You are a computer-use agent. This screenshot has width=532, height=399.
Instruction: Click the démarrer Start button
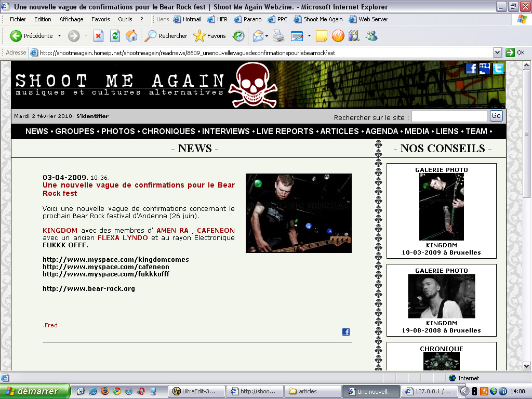35,391
